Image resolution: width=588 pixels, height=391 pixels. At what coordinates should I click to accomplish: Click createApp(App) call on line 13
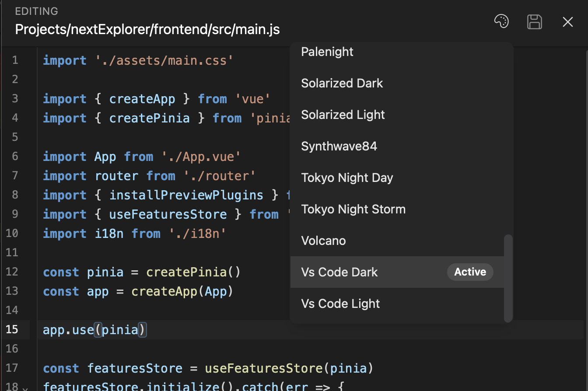(182, 291)
